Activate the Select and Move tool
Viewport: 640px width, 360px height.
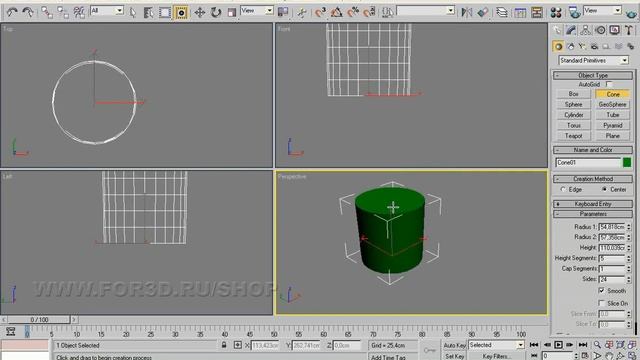(x=200, y=12)
